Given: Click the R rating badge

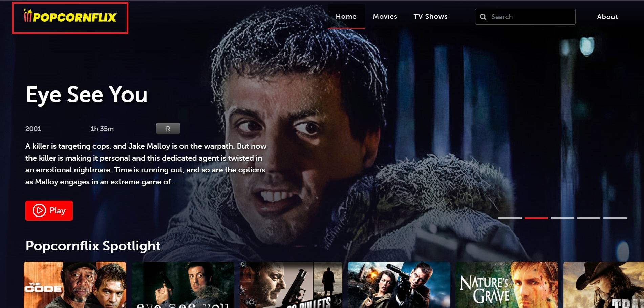Looking at the screenshot, I should [x=168, y=128].
